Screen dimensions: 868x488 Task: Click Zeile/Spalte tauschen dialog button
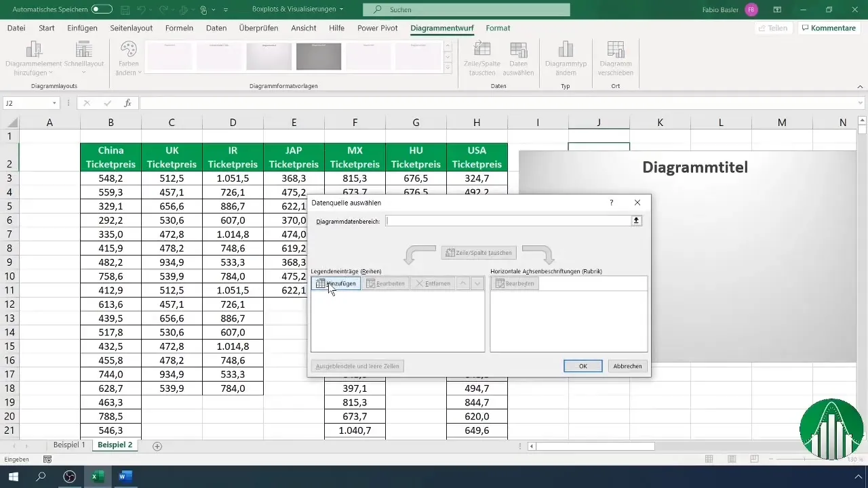478,252
